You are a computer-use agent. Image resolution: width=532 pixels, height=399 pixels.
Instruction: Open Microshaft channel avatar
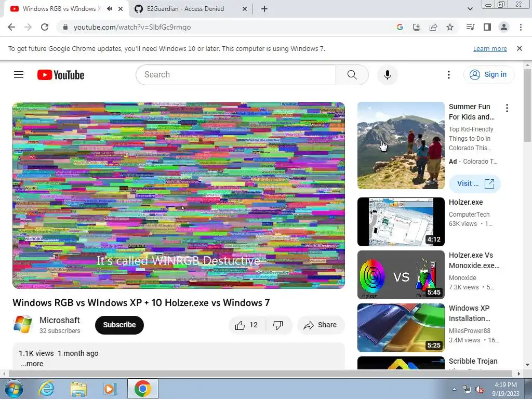pyautogui.click(x=22, y=325)
